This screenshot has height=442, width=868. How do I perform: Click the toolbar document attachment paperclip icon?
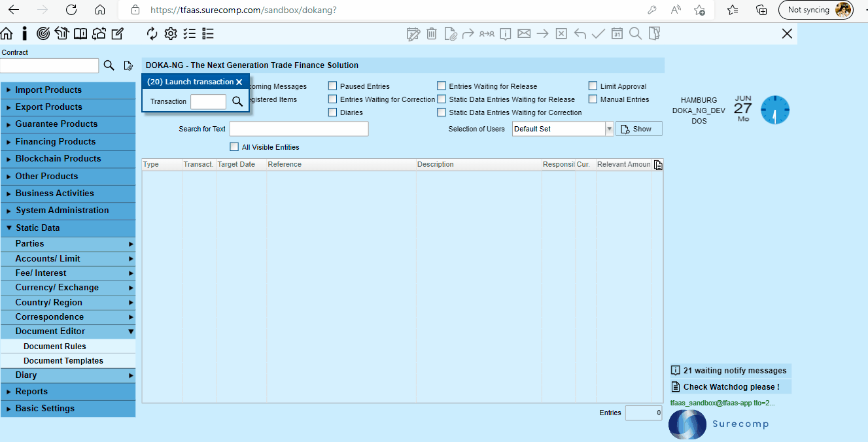coord(450,33)
